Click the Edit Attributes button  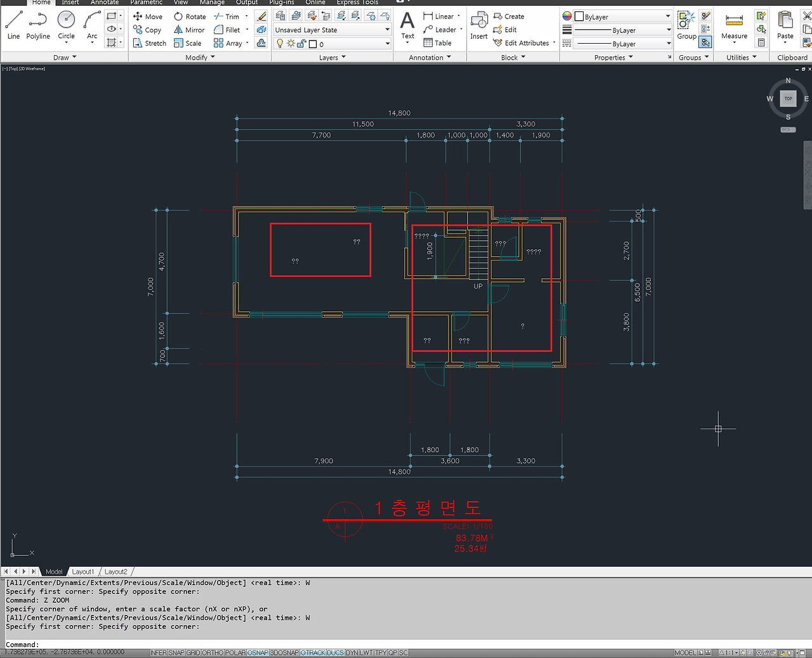click(x=521, y=43)
